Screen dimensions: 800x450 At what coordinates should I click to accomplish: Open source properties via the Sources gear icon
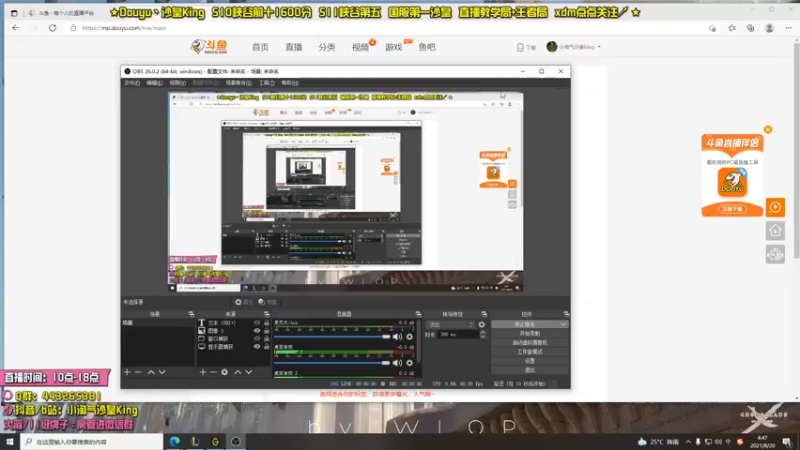click(x=224, y=372)
